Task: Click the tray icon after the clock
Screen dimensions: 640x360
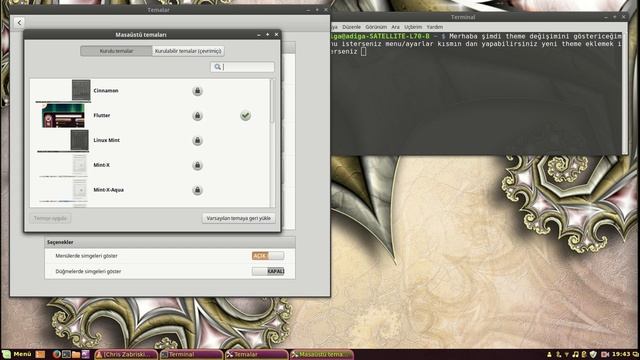Action: coord(636,354)
